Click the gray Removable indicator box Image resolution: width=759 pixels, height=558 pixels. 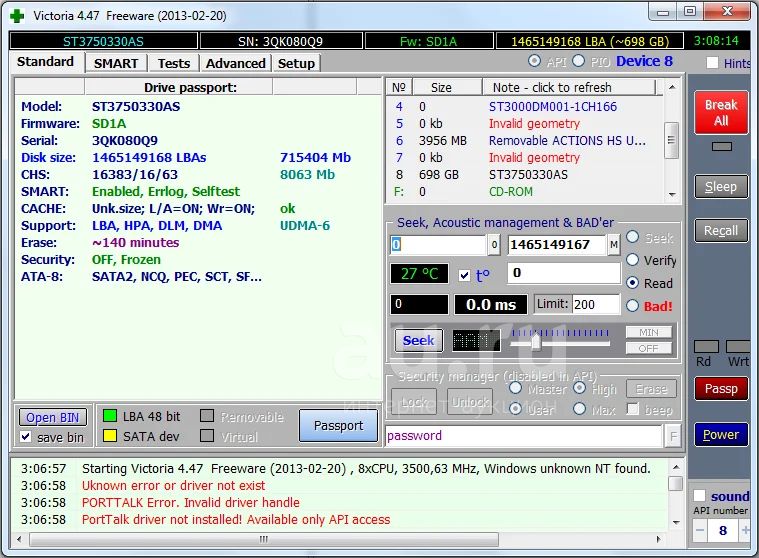[x=207, y=416]
